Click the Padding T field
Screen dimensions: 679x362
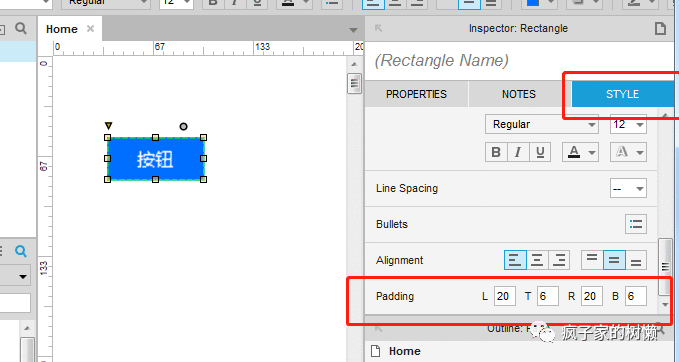[548, 296]
